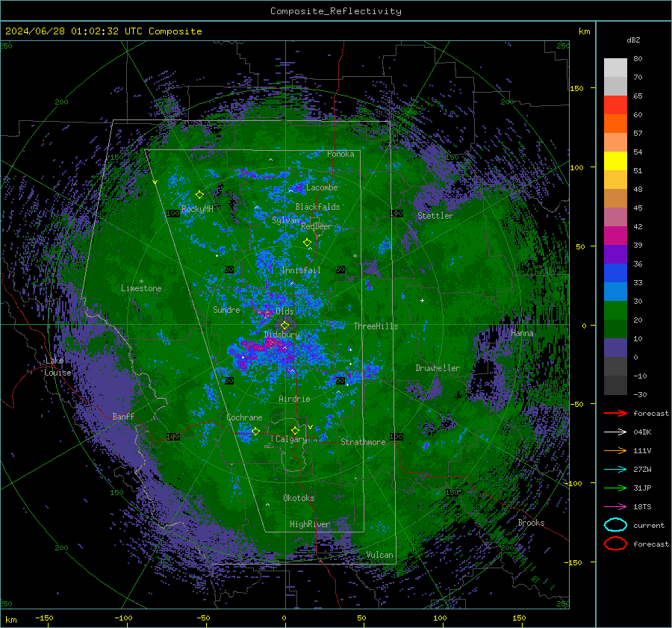Viewport: 672px width, 628px height.
Task: Click the magenta 18TS arrow in legend
Action: coord(615,507)
